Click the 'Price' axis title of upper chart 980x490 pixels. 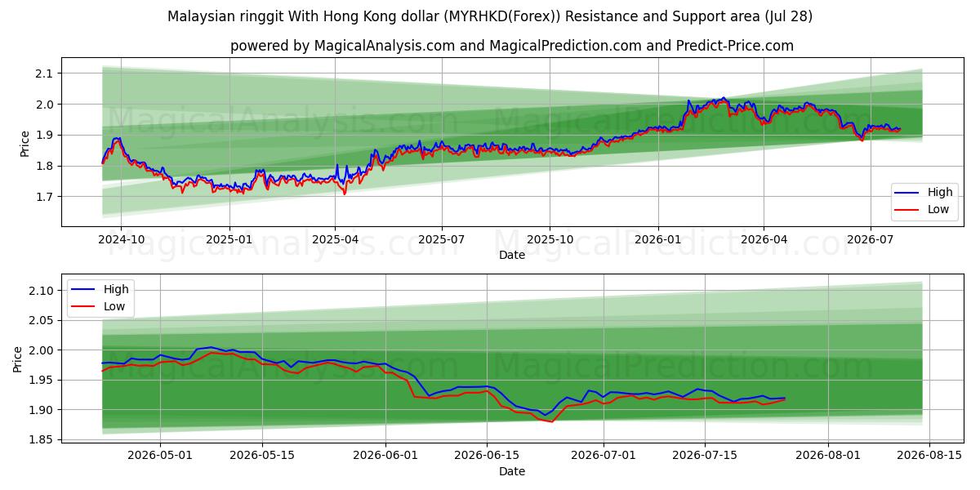click(24, 143)
